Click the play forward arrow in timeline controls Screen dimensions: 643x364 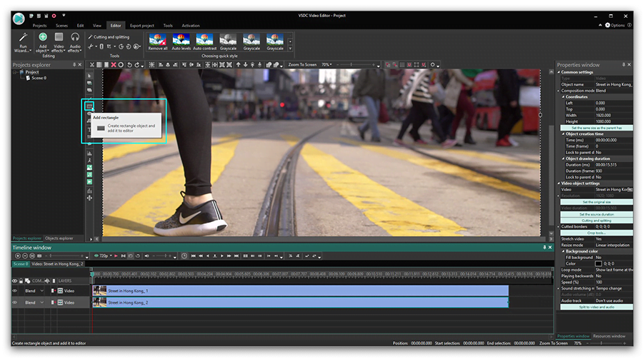pyautogui.click(x=222, y=256)
